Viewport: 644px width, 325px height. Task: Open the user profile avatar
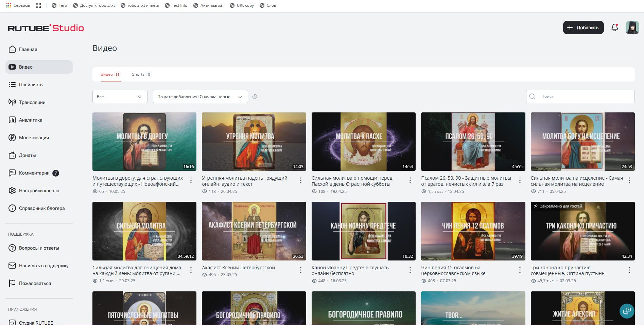[x=632, y=28]
